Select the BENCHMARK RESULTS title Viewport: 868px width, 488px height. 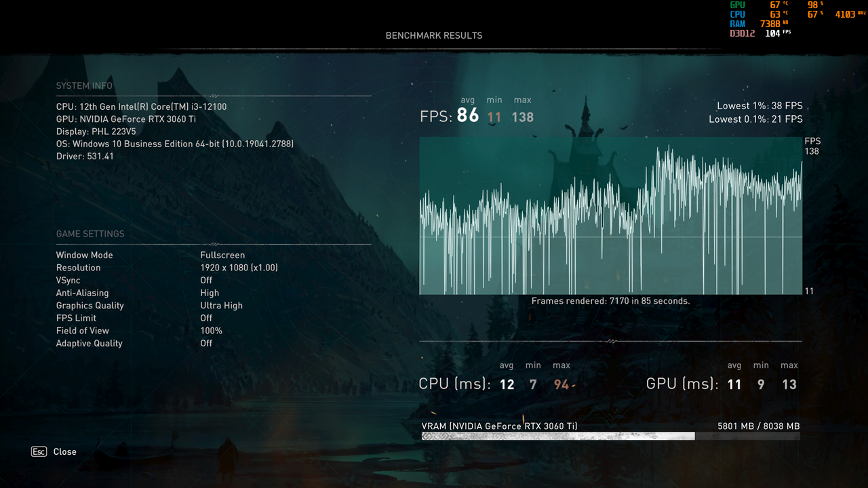coord(434,35)
